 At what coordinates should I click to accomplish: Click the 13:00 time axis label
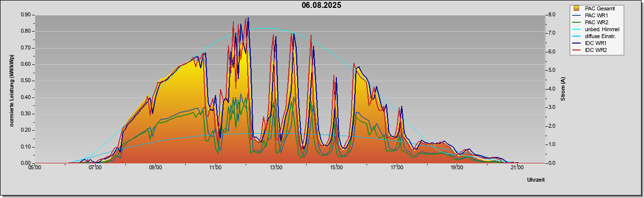[x=275, y=168]
